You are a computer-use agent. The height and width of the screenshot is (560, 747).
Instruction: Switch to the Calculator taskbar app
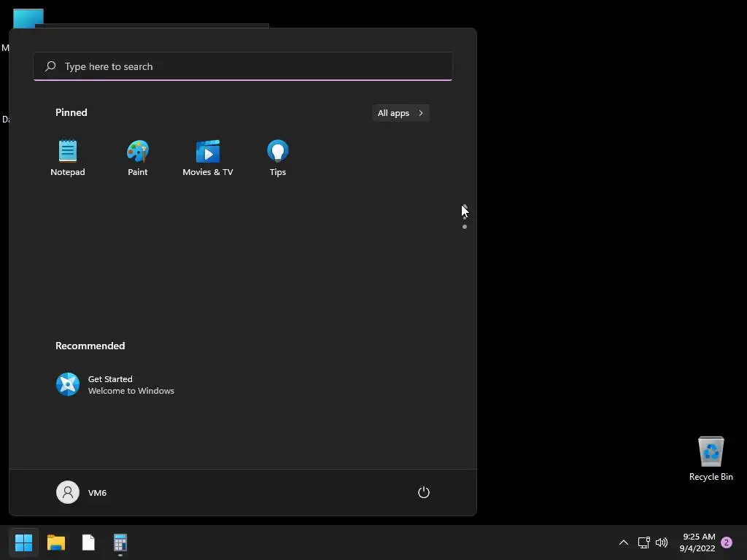point(120,542)
